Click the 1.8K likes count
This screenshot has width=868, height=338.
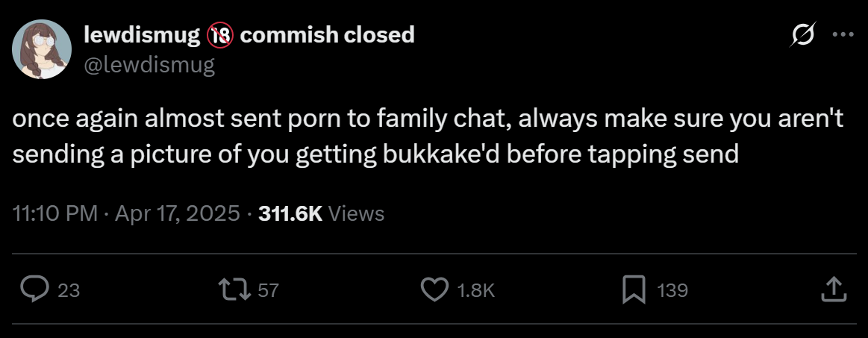click(476, 290)
